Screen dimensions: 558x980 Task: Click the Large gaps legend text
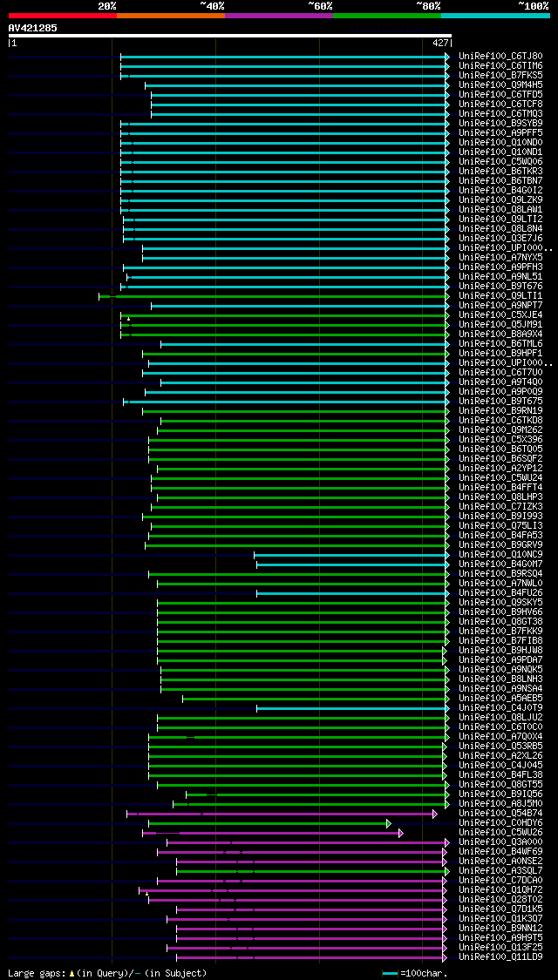[x=107, y=973]
